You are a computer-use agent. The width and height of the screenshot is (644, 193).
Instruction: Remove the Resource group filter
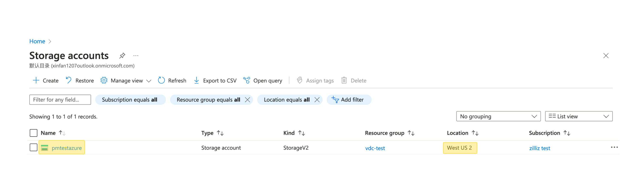(x=247, y=99)
